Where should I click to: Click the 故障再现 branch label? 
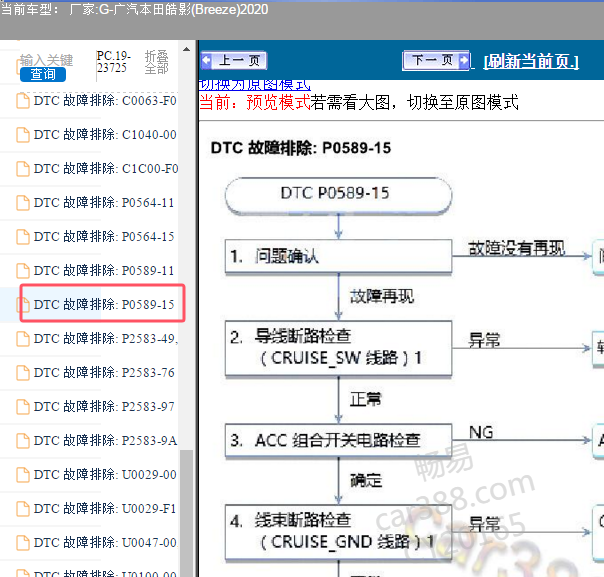(x=382, y=297)
